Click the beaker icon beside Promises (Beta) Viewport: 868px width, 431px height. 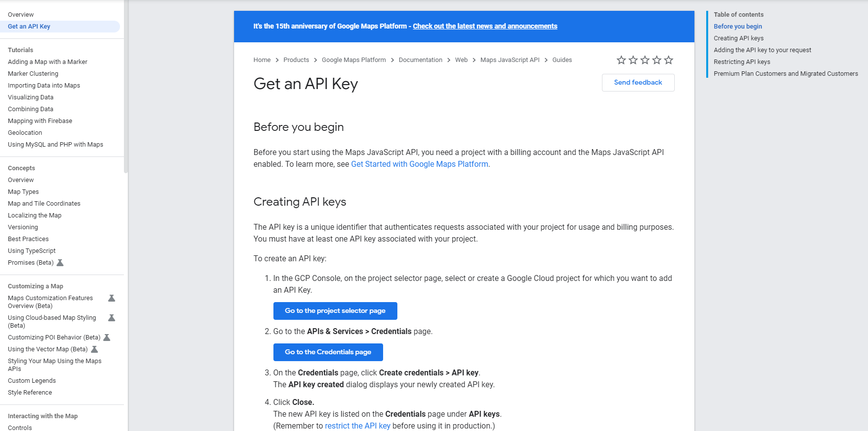(60, 263)
